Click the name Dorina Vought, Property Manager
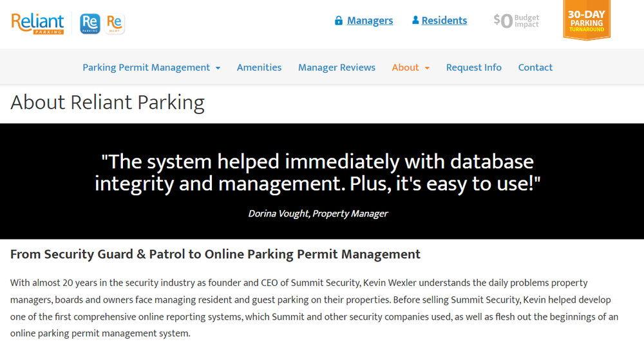Image resolution: width=644 pixels, height=344 pixels. coord(318,214)
